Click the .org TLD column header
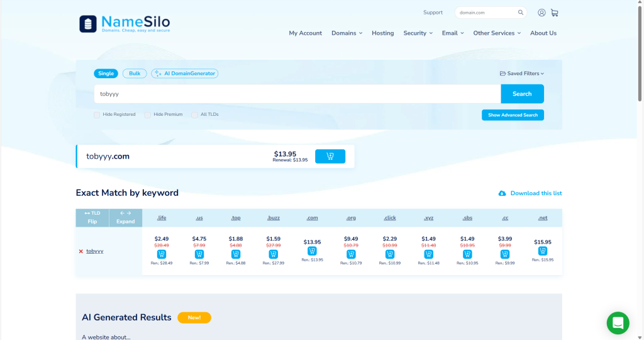Screen dimensions: 644x340 point(351,218)
